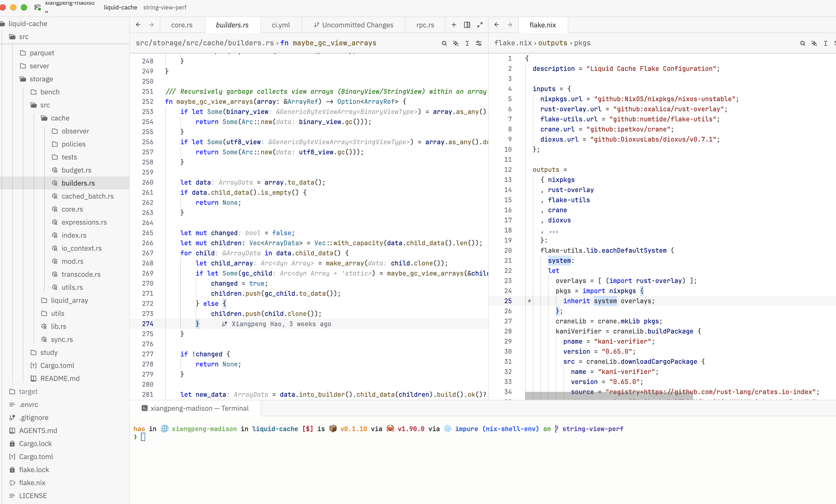Click outputs breadcrumb in flake.nix
This screenshot has width=836, height=504.
pos(553,43)
